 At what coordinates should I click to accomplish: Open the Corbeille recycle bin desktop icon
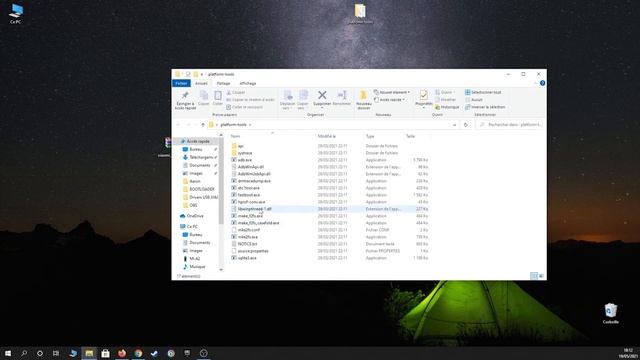611,313
